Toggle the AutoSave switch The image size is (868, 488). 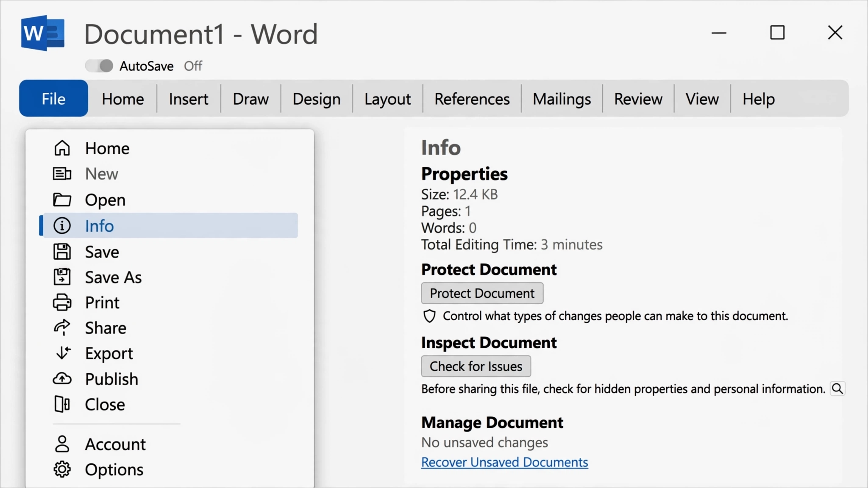(99, 66)
